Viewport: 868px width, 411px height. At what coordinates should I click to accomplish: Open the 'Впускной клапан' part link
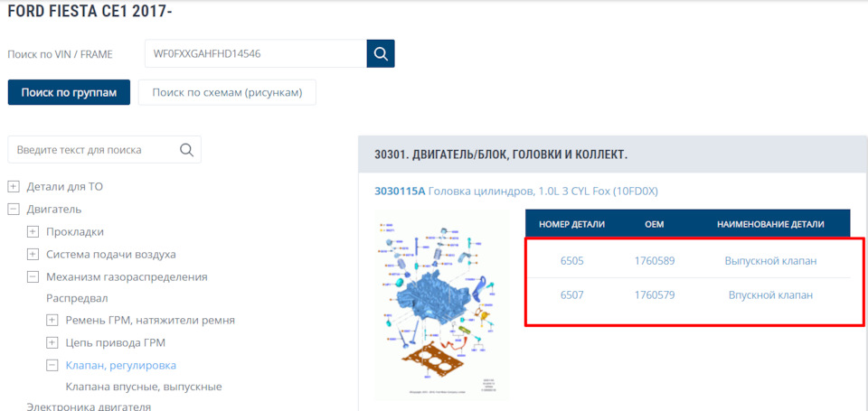pyautogui.click(x=770, y=295)
